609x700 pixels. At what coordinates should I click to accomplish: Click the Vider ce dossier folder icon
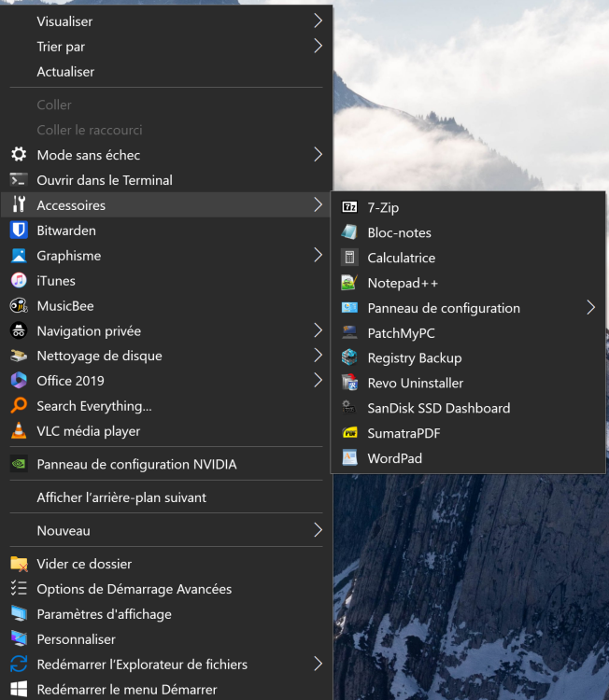pos(19,564)
